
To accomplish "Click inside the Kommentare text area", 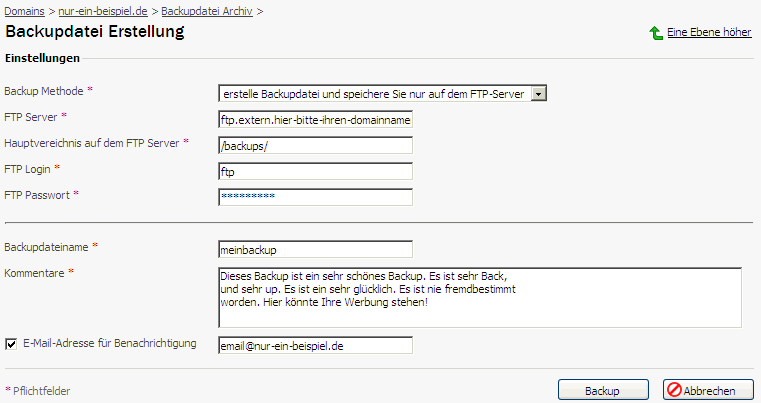I will (480, 297).
